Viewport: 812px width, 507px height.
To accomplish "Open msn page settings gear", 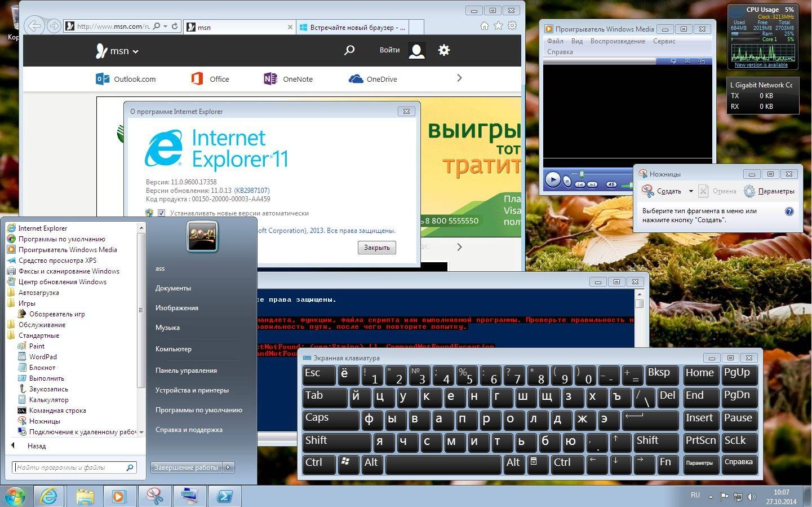I will pyautogui.click(x=444, y=50).
